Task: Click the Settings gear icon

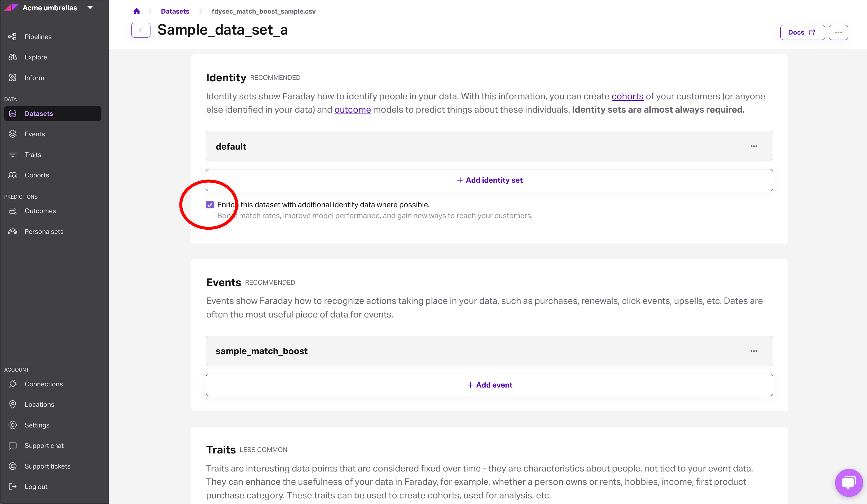Action: (x=13, y=425)
